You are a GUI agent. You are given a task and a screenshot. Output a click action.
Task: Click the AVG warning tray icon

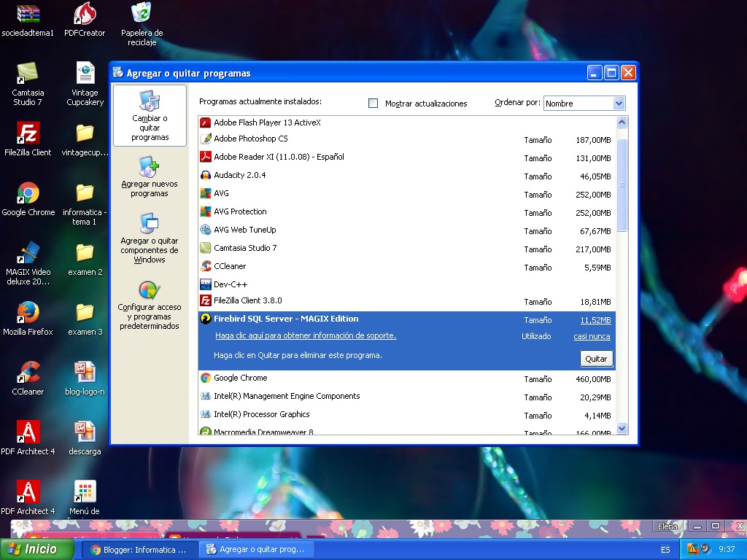tap(692, 550)
